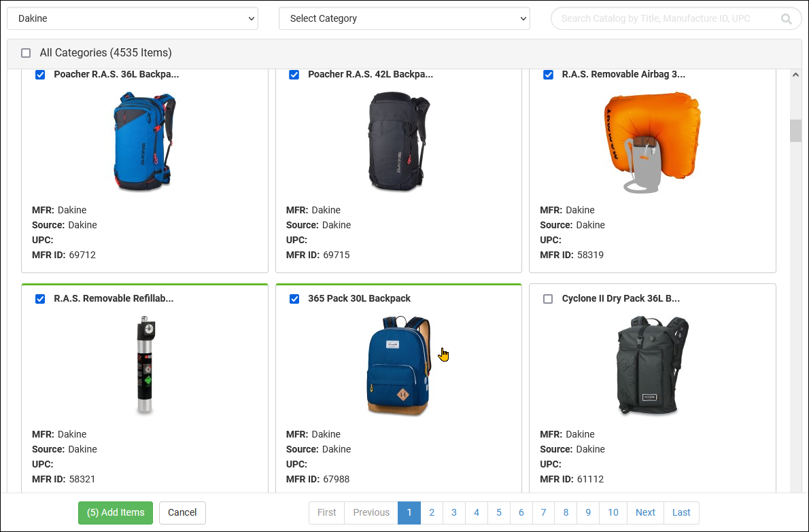This screenshot has width=809, height=532.
Task: Click the Poacher R.A.S. 42L Backpack title
Action: pos(371,74)
